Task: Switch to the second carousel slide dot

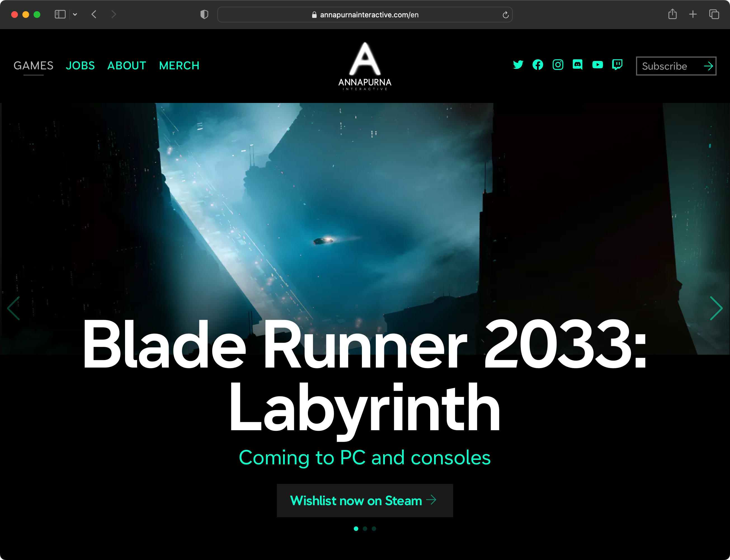Action: pos(365,529)
